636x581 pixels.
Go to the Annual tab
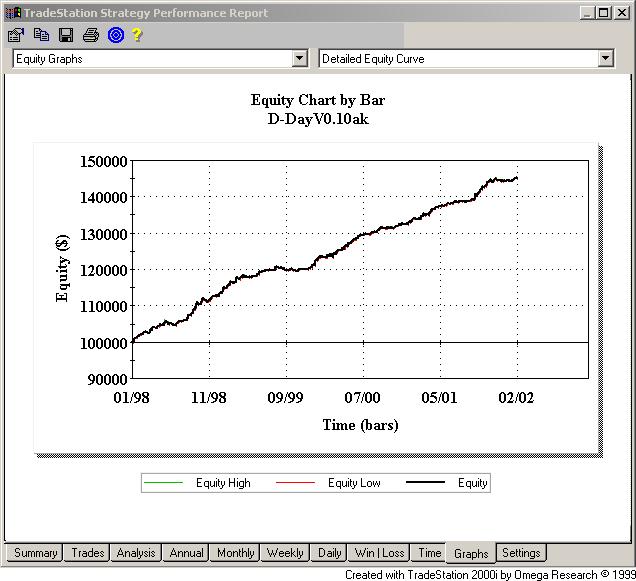pos(187,553)
